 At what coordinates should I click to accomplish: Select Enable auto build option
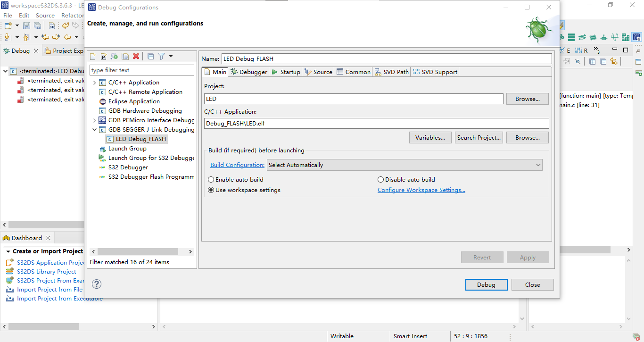click(x=236, y=180)
